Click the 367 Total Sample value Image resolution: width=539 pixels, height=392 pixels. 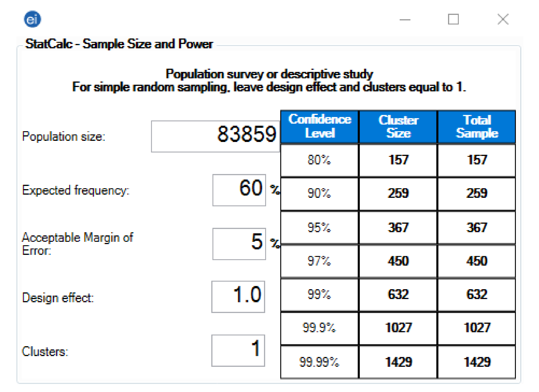coord(476,227)
